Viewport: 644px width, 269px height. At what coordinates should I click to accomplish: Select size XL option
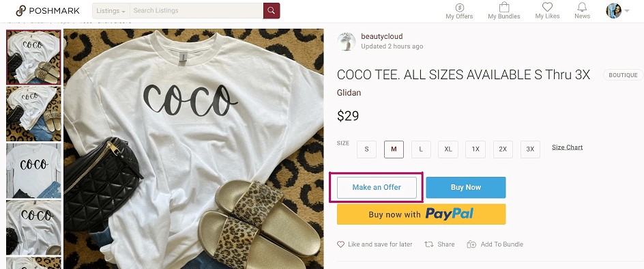click(x=448, y=150)
